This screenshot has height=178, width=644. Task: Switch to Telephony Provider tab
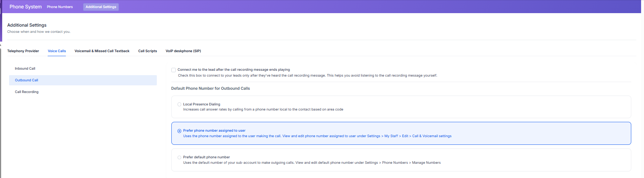tap(23, 51)
